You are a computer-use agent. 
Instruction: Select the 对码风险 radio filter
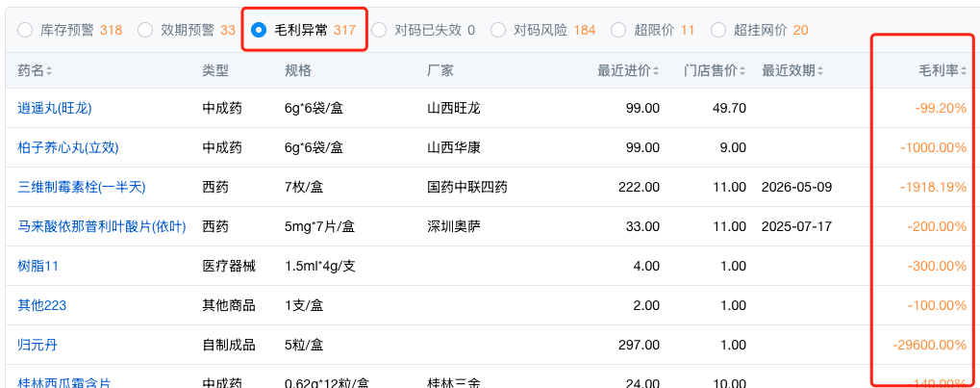(498, 30)
